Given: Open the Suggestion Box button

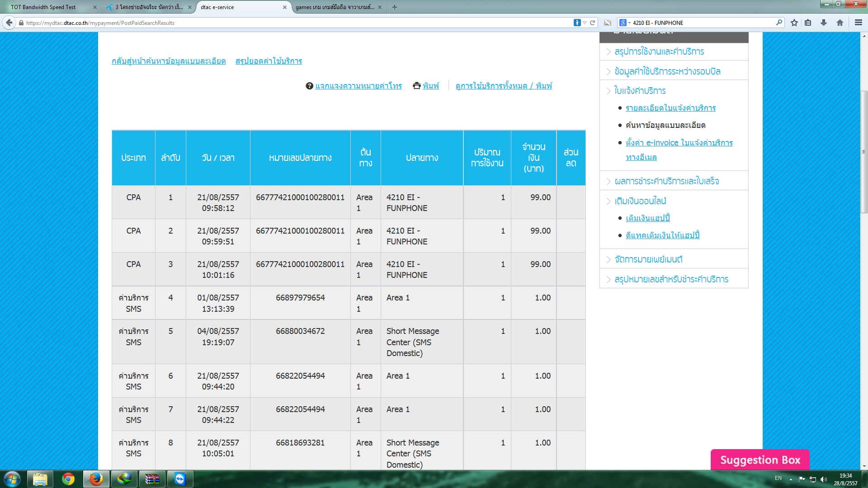Looking at the screenshot, I should coord(759,460).
